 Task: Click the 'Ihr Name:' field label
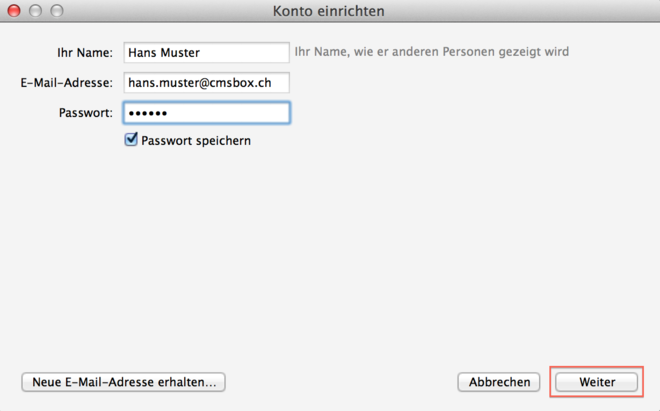click(x=85, y=52)
